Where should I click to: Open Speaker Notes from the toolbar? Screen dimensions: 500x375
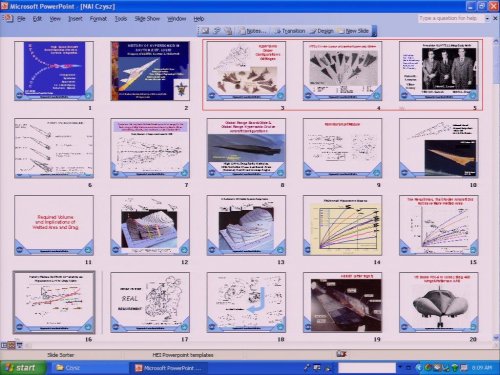(x=252, y=31)
